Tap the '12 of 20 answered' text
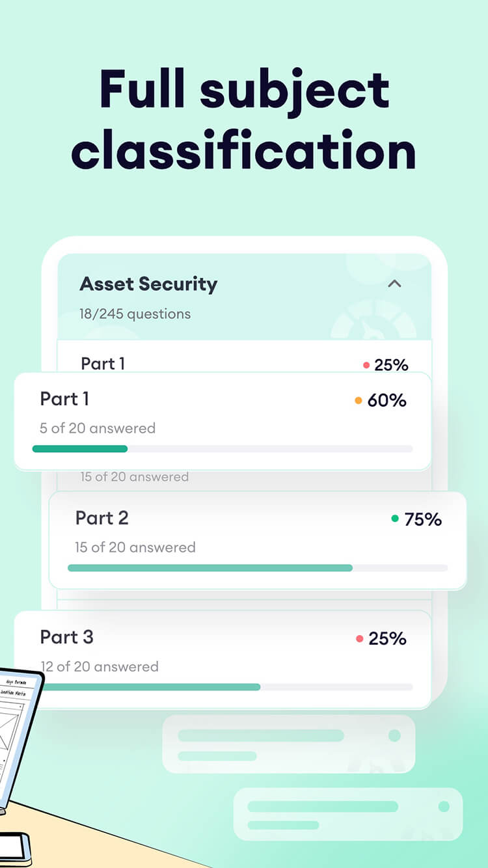 tap(100, 666)
